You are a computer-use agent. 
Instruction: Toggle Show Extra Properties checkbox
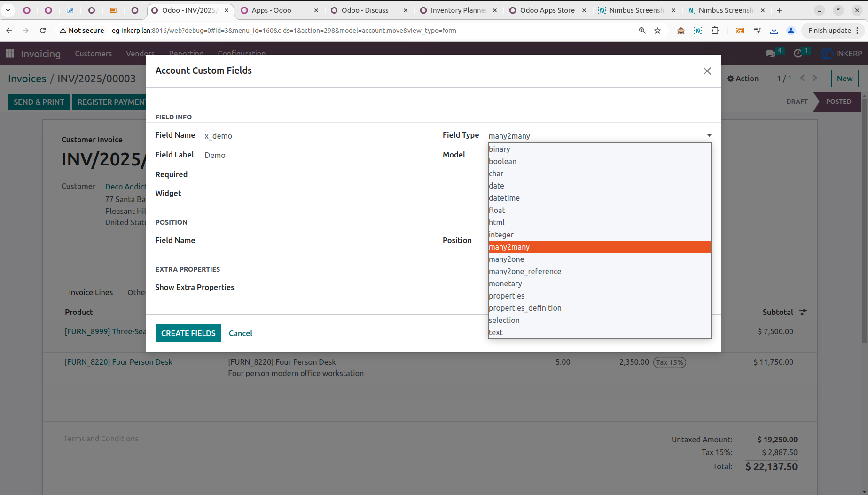point(248,288)
